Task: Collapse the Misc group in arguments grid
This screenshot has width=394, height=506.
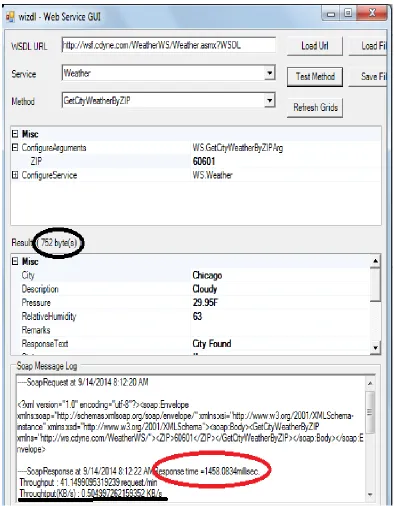Action: coord(15,134)
